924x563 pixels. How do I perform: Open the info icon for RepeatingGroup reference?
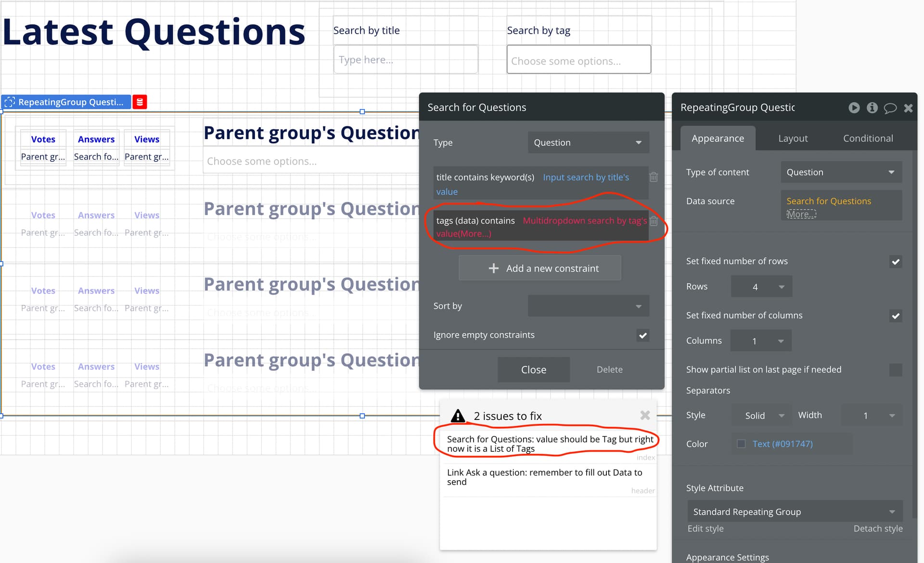click(x=872, y=107)
